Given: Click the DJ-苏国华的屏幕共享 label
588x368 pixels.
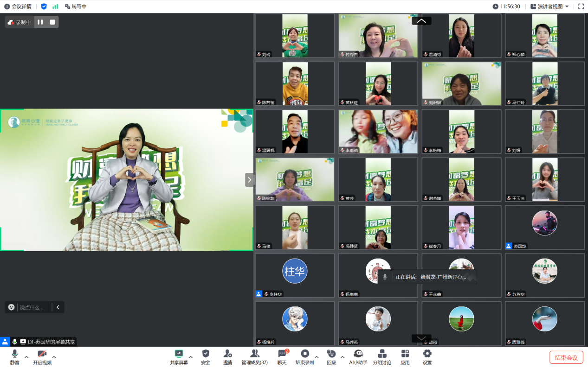Looking at the screenshot, I should point(51,342).
